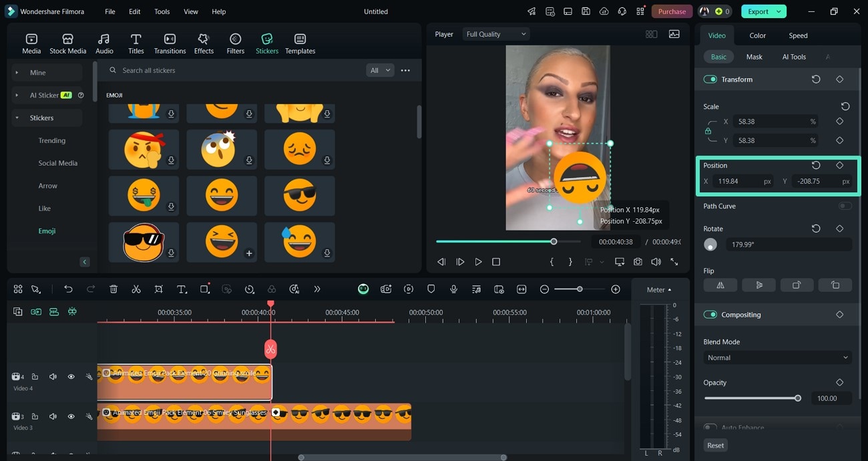Switch to the Speed tab
The height and width of the screenshot is (461, 868).
pos(798,35)
